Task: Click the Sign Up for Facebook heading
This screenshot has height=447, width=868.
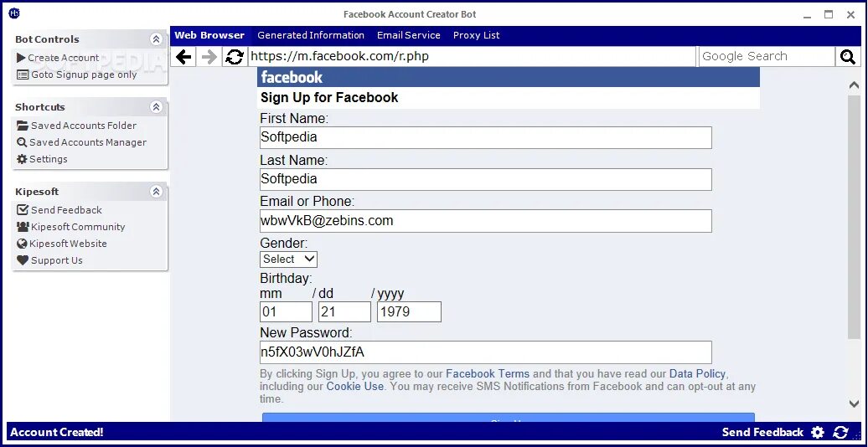Action: 329,98
